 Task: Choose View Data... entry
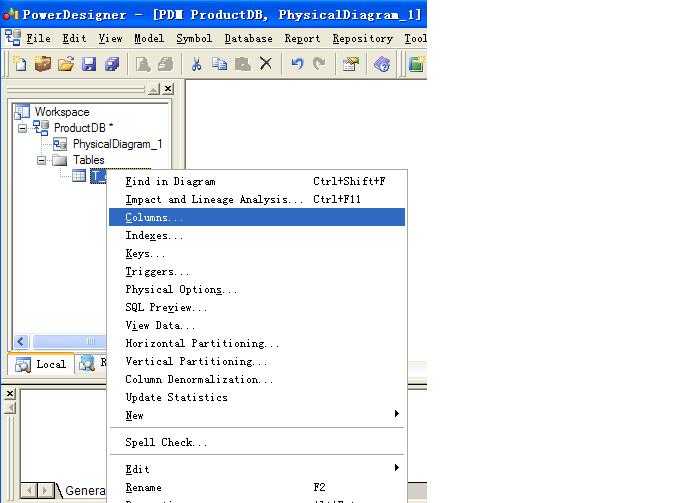[257, 325]
